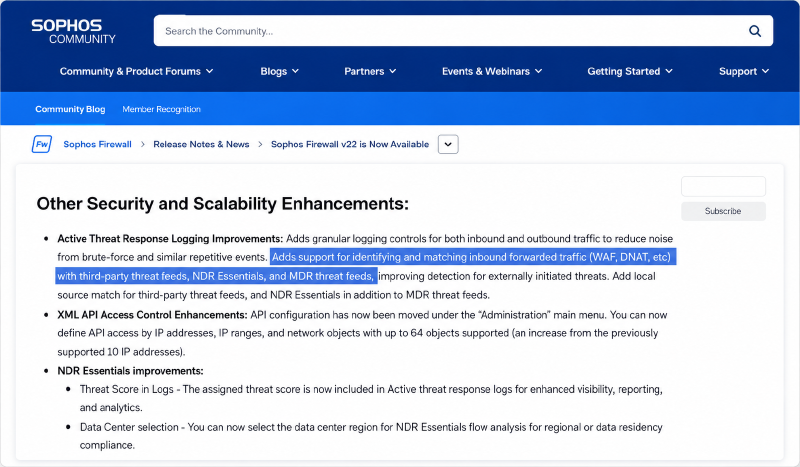800x467 pixels.
Task: Click the Sophos Community logo
Action: [x=73, y=32]
